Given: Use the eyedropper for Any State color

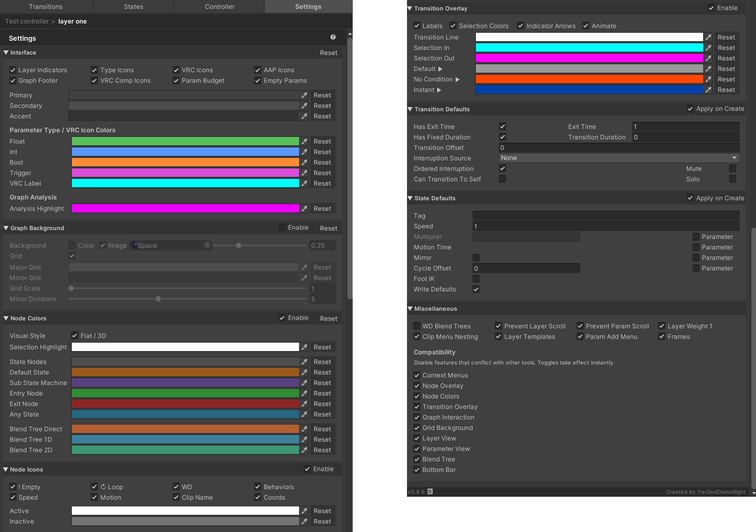Looking at the screenshot, I should tap(304, 414).
